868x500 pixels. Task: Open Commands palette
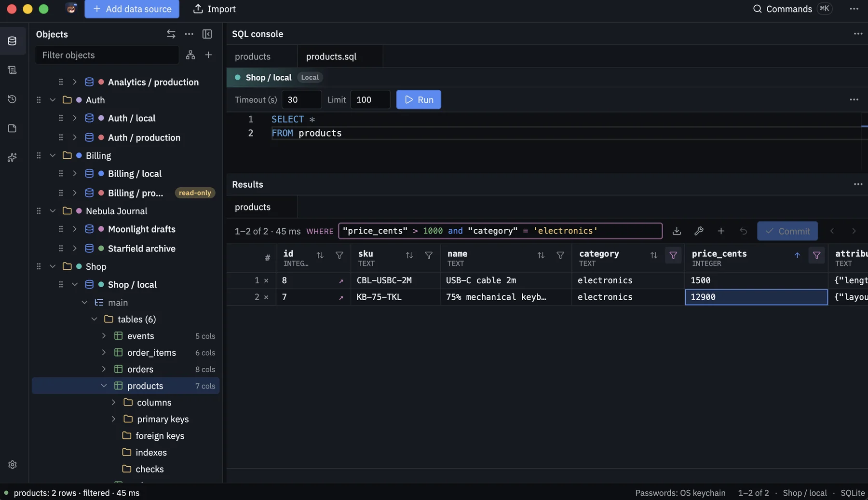[x=792, y=9]
